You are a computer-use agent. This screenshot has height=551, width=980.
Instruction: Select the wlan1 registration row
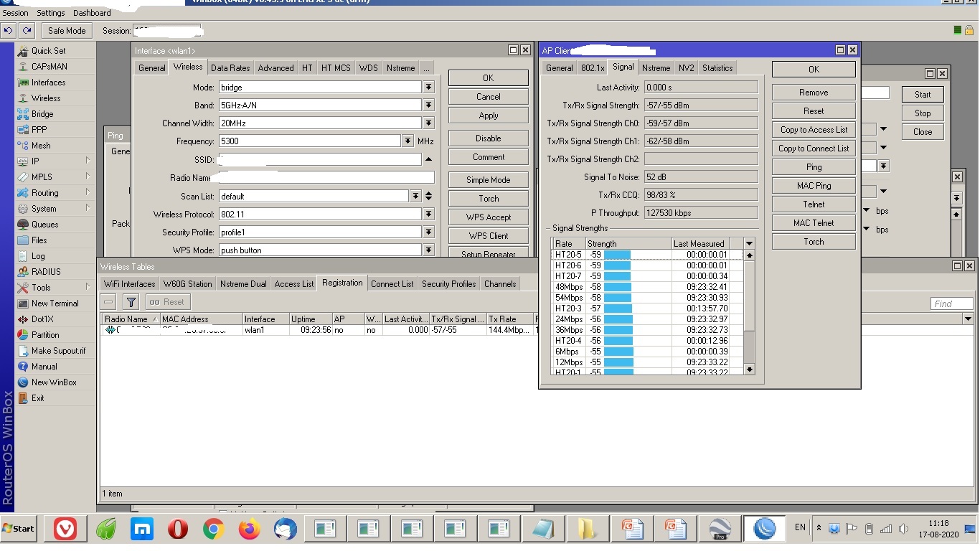click(x=319, y=330)
